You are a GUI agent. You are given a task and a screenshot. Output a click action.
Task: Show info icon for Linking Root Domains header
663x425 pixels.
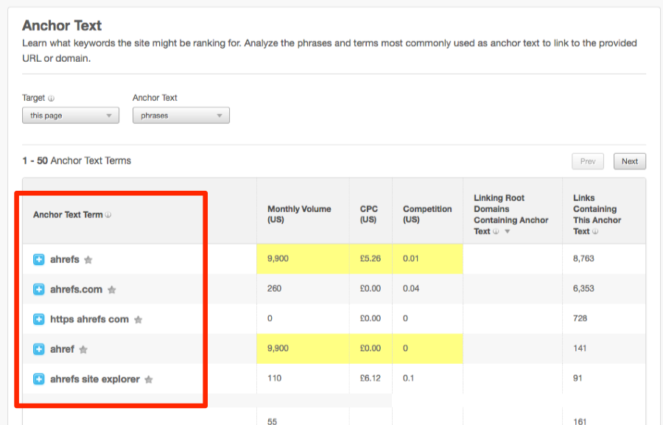tap(496, 231)
